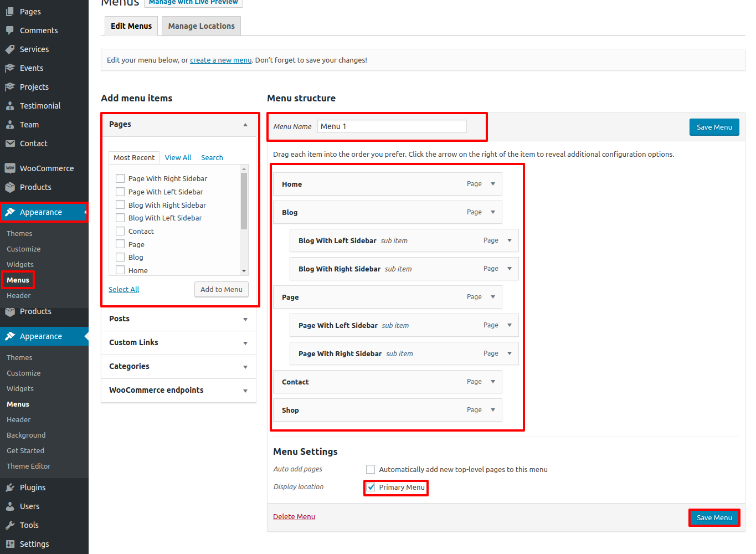Click the Contact envelope icon
The height and width of the screenshot is (554, 756).
[10, 143]
